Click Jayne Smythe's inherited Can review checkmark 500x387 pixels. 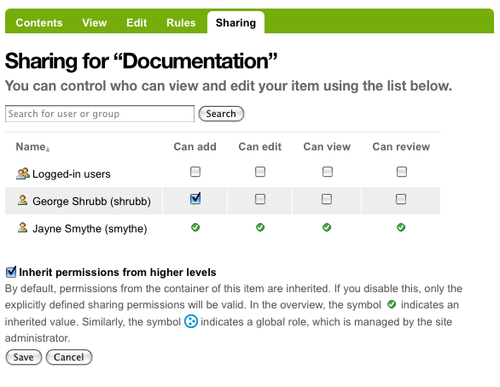click(401, 227)
